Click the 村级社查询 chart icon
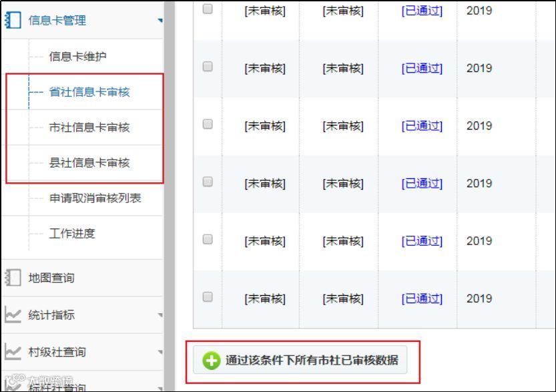This screenshot has height=392, width=556. tap(13, 352)
